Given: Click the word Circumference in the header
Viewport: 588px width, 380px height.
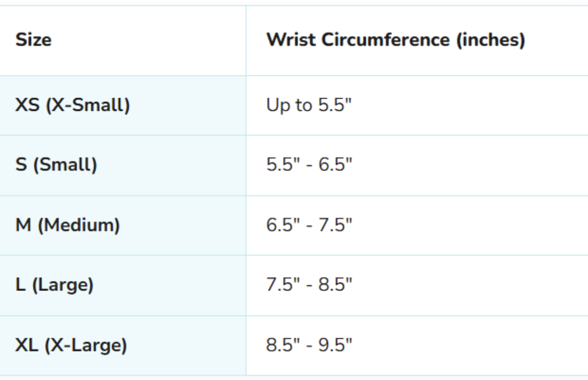Looking at the screenshot, I should 385,40.
